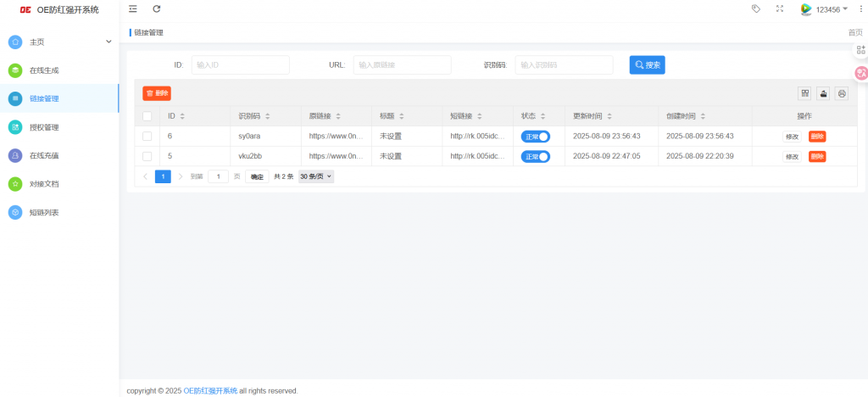This screenshot has height=397, width=868.
Task: Focus the URL 输入原链接 input field
Action: (402, 64)
